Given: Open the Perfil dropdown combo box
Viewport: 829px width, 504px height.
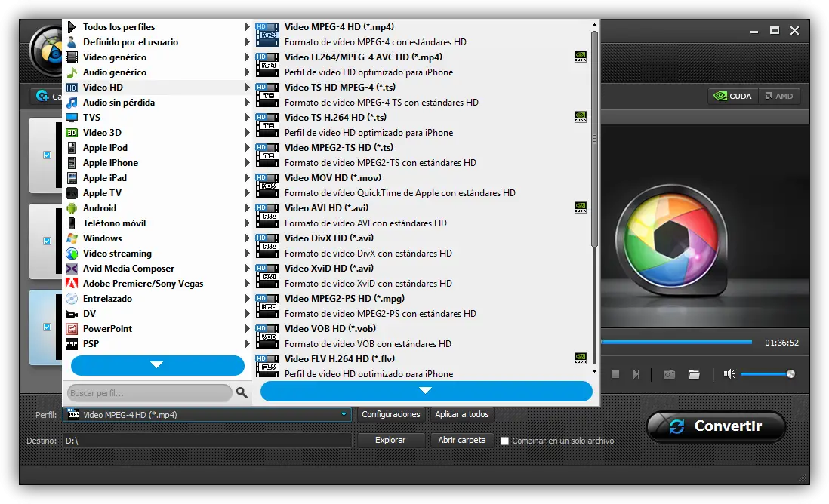Looking at the screenshot, I should tap(207, 415).
